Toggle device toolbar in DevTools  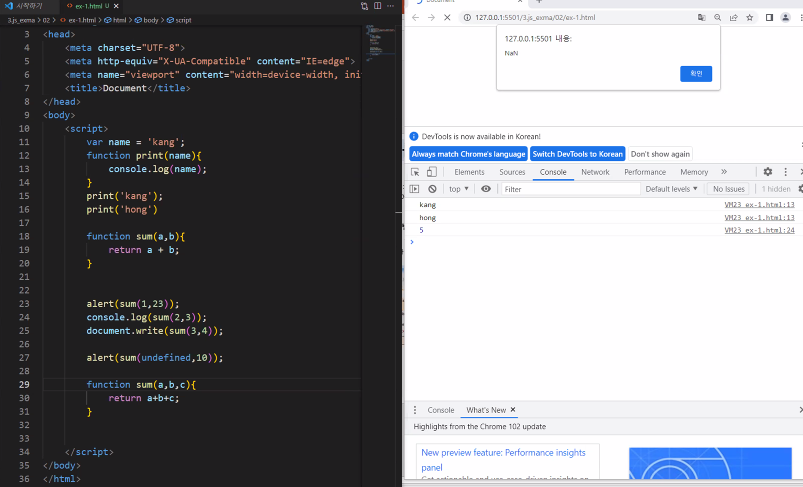tap(432, 172)
